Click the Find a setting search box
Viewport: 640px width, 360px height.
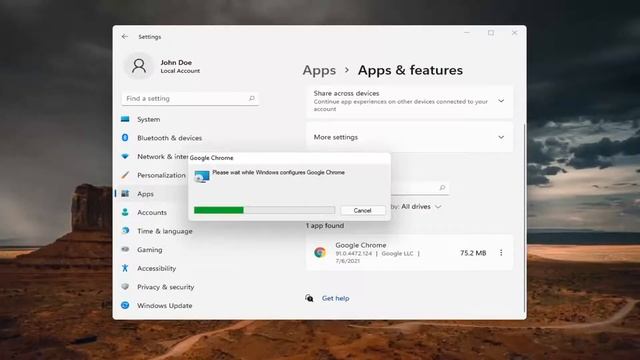[190, 98]
